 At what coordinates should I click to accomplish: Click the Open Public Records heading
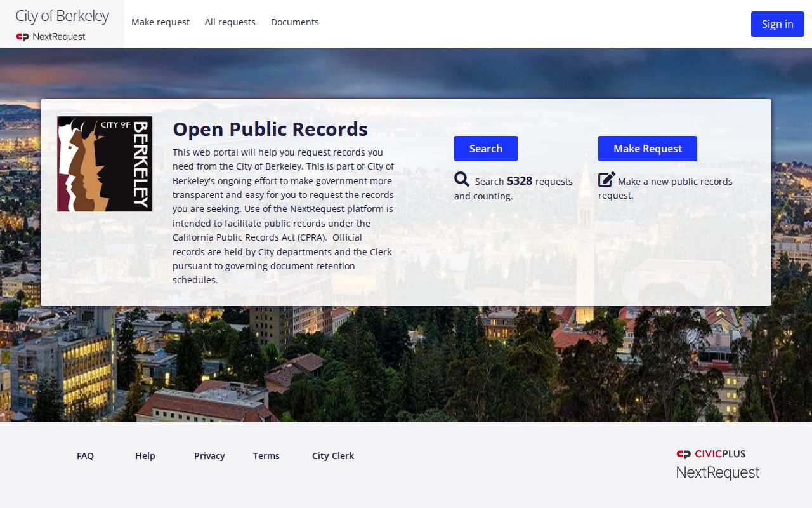pyautogui.click(x=270, y=129)
